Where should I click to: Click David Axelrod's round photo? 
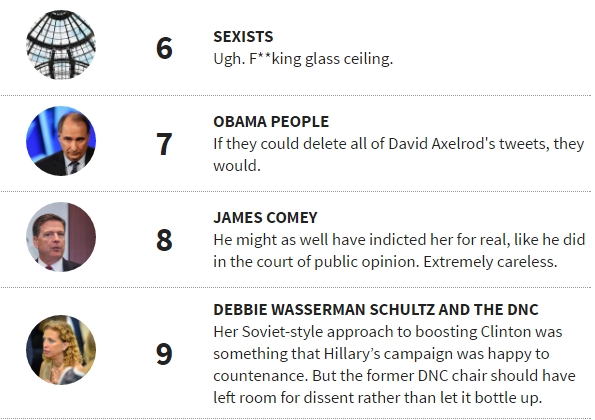(61, 141)
